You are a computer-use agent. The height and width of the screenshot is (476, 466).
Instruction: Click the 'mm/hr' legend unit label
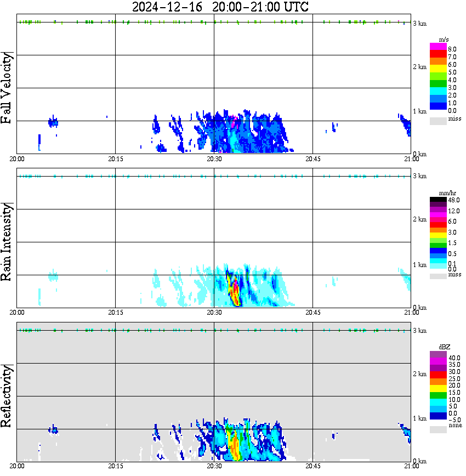coord(447,193)
